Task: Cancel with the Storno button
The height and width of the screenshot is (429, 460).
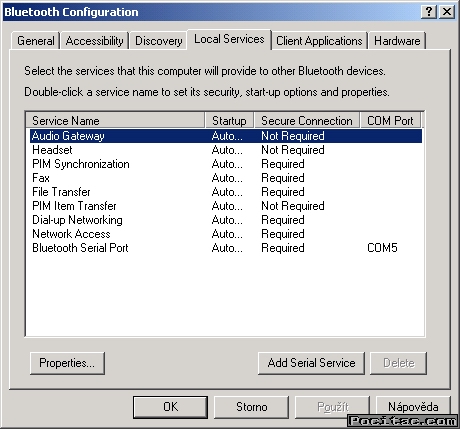Action: pyautogui.click(x=252, y=407)
